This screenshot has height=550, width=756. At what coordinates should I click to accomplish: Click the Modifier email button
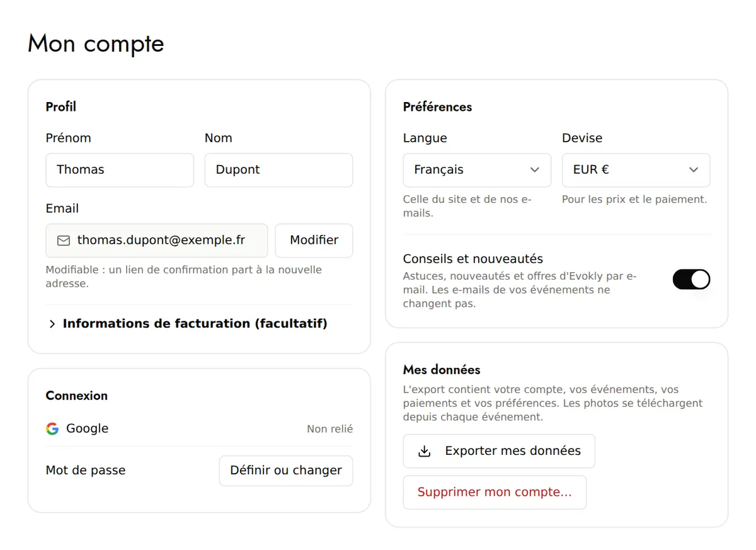314,240
